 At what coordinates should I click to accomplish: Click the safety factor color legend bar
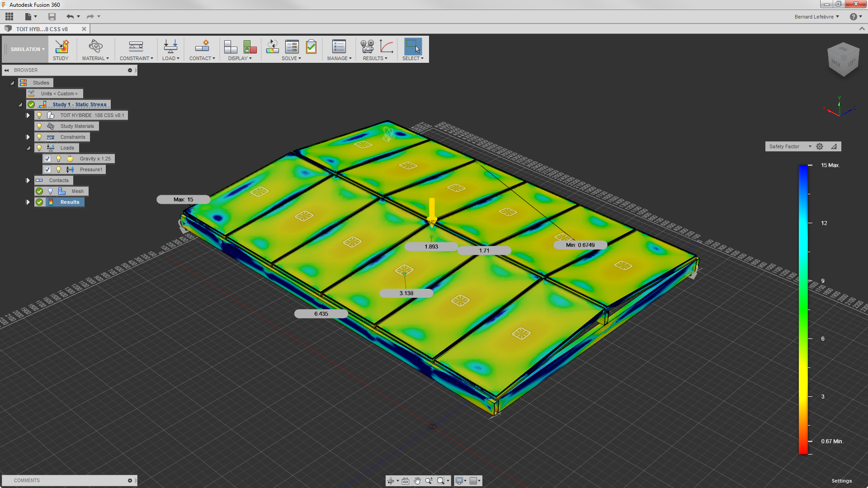803,310
